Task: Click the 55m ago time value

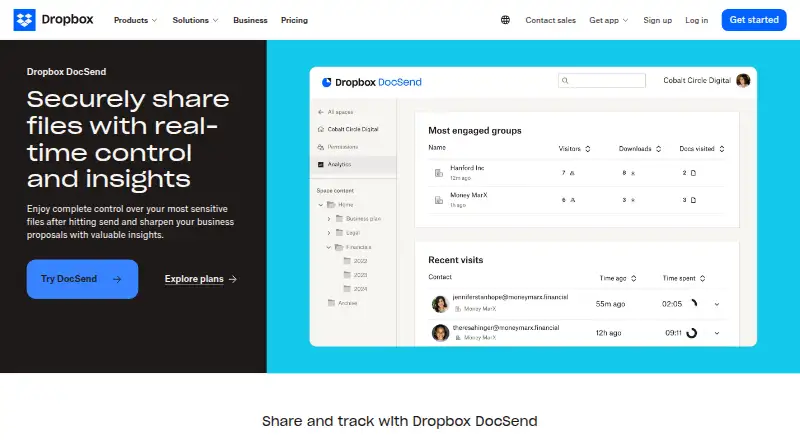Action: (610, 304)
